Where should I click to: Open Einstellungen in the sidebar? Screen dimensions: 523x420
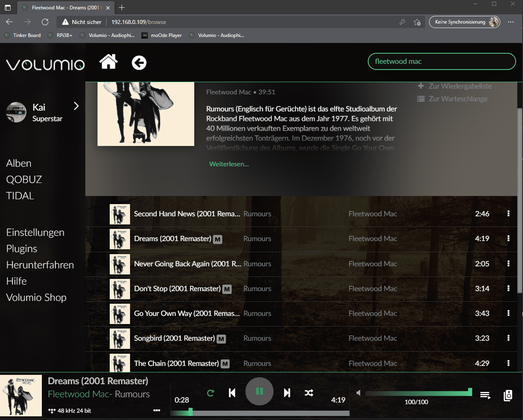[35, 233]
